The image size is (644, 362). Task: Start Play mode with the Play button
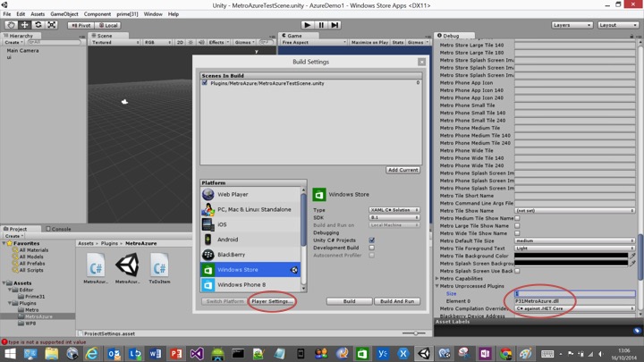[x=307, y=25]
